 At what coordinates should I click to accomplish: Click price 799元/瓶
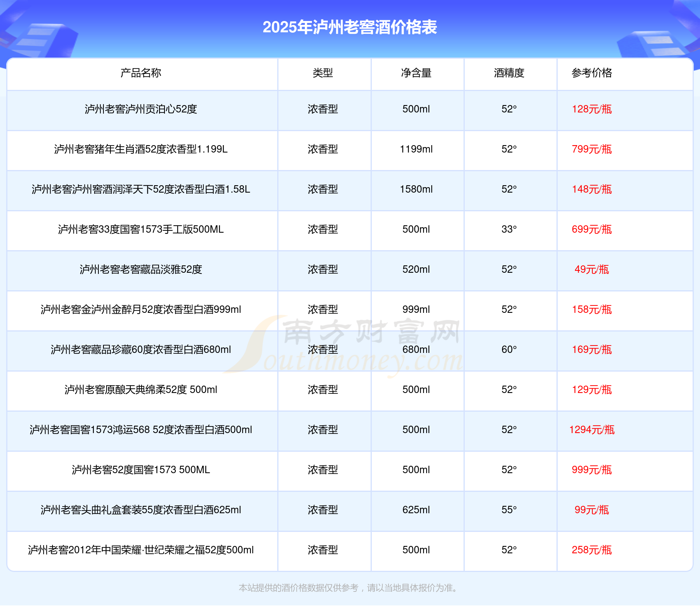592,149
